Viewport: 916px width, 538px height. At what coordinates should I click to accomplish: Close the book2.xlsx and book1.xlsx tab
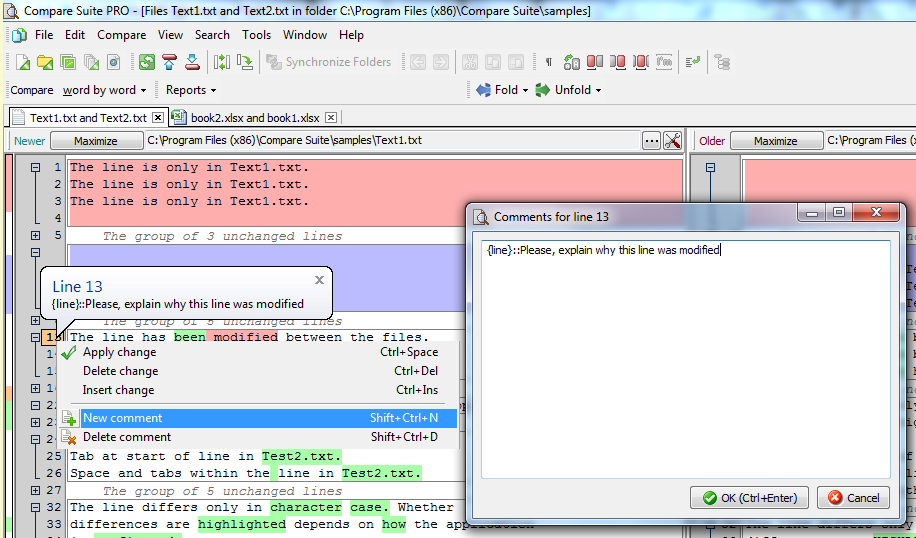(331, 117)
